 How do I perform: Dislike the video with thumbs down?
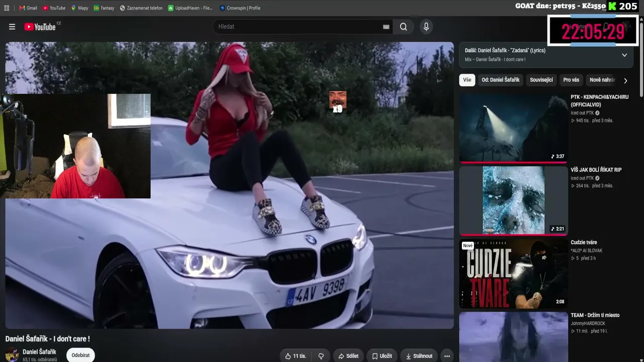click(x=321, y=356)
